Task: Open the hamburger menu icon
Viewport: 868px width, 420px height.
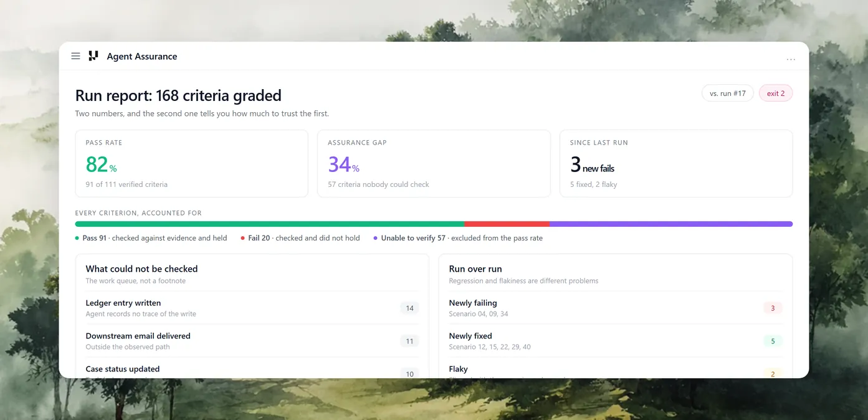Action: (75, 56)
